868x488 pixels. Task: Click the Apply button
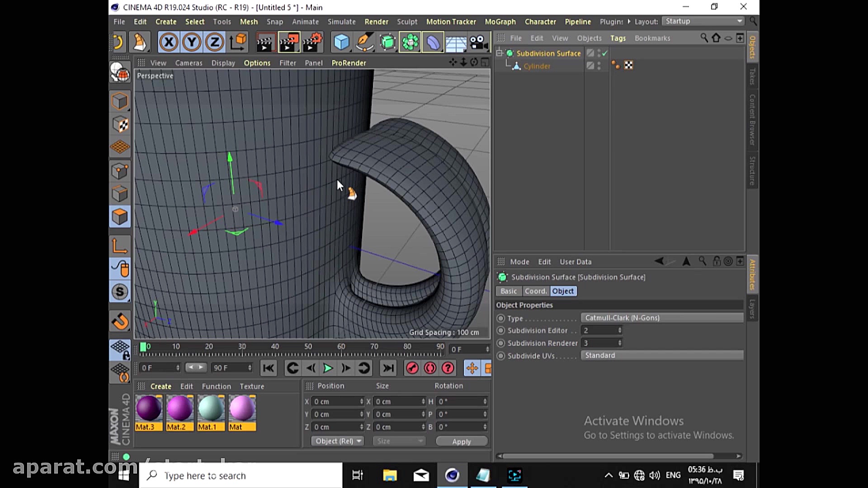(462, 441)
